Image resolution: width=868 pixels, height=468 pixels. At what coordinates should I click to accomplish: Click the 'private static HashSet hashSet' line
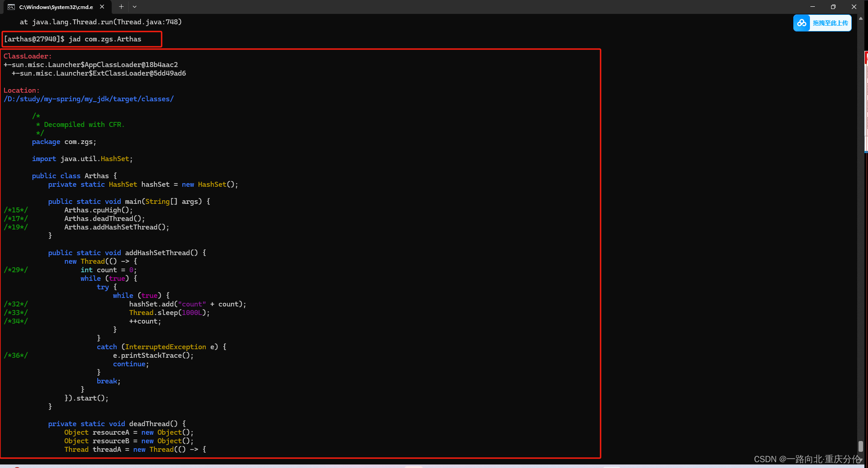tap(143, 184)
